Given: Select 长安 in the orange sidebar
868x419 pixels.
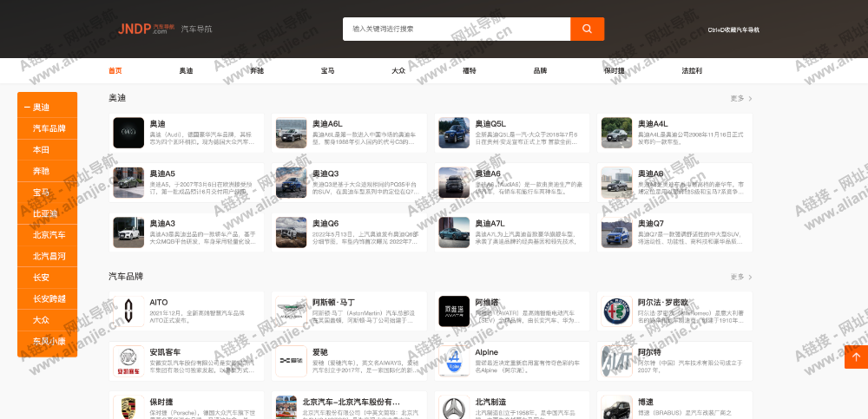Looking at the screenshot, I should (x=41, y=278).
